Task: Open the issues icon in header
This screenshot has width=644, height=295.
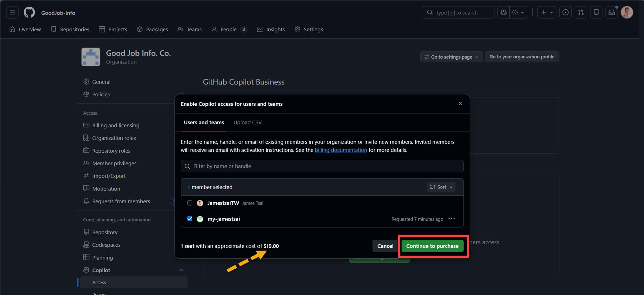Action: pos(565,13)
